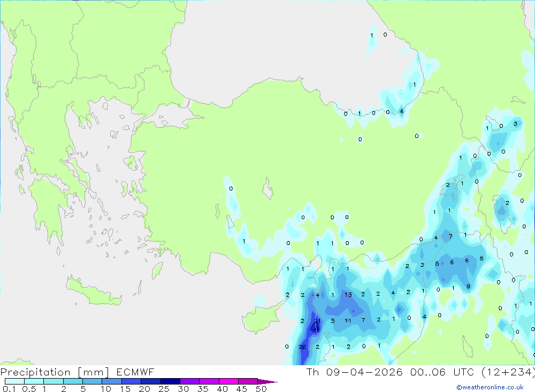Click the "13" precipitation value on map
Viewport: 535px width, 392px height.
(x=348, y=295)
